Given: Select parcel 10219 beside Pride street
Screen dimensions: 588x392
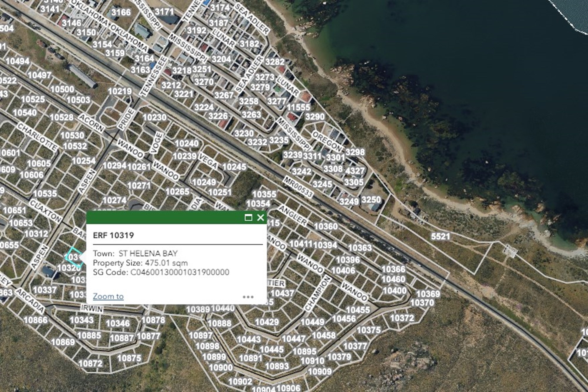Looking at the screenshot, I should pyautogui.click(x=120, y=91).
